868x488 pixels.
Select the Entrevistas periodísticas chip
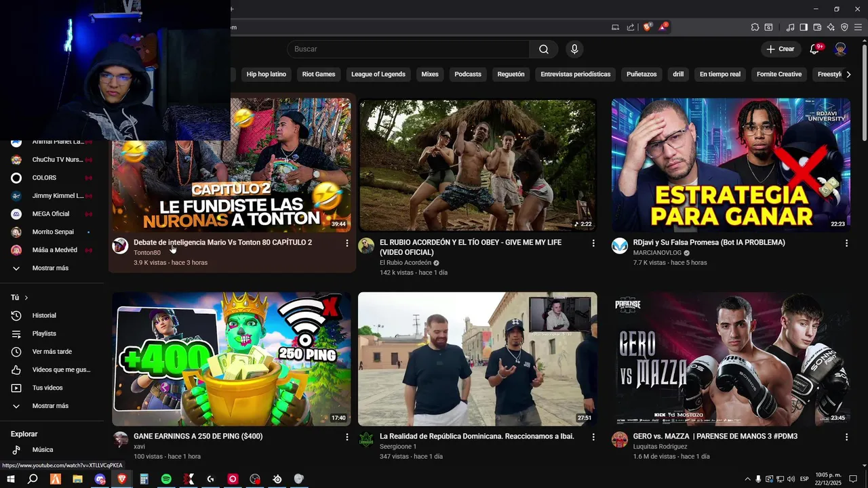(576, 74)
